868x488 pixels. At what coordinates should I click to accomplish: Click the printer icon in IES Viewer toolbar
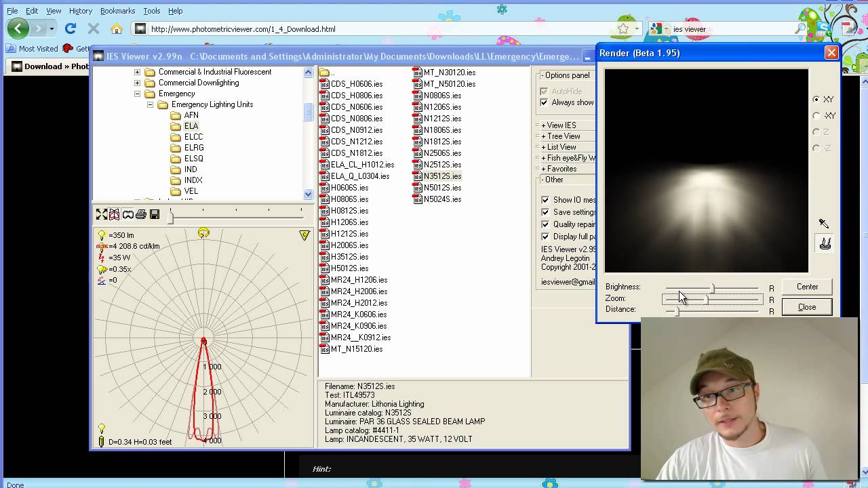coord(141,215)
